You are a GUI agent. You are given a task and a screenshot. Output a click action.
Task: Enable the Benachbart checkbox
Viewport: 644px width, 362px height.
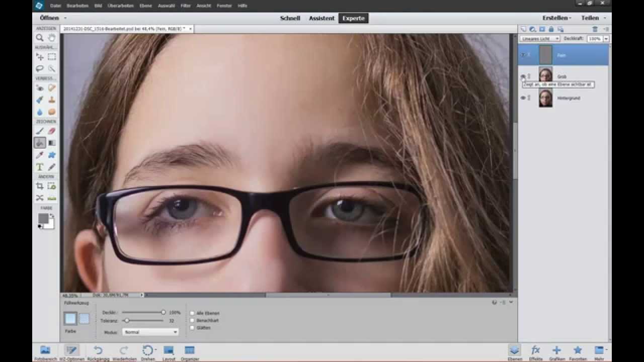pyautogui.click(x=192, y=320)
